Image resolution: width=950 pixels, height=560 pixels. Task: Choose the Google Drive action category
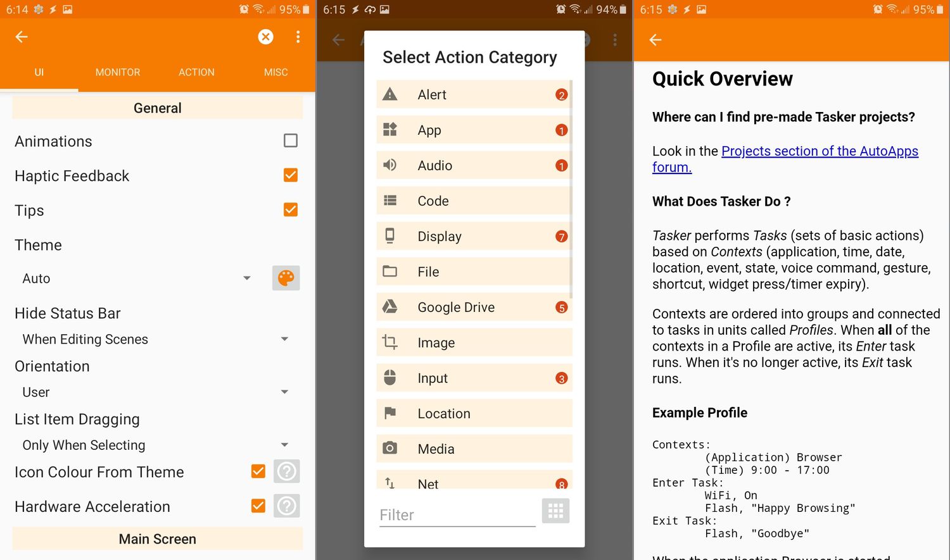[x=474, y=307]
